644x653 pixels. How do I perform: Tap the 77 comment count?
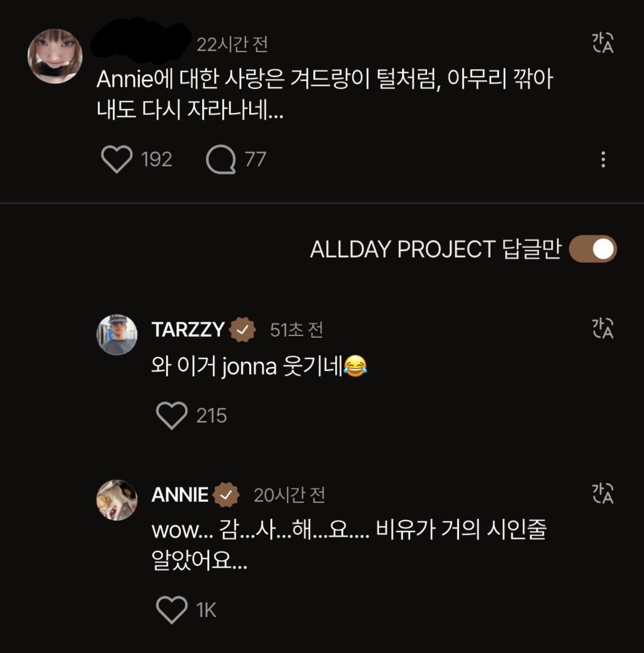tap(255, 160)
